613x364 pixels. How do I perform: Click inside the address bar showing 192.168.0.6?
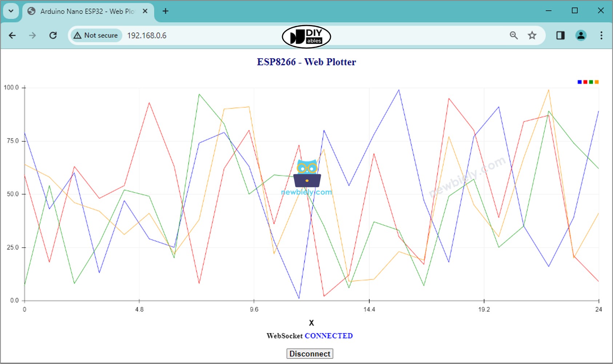coord(147,35)
